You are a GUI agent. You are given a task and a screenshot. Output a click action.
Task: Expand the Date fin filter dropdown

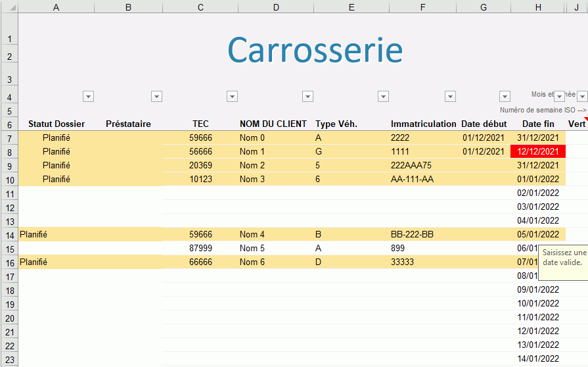pos(559,97)
